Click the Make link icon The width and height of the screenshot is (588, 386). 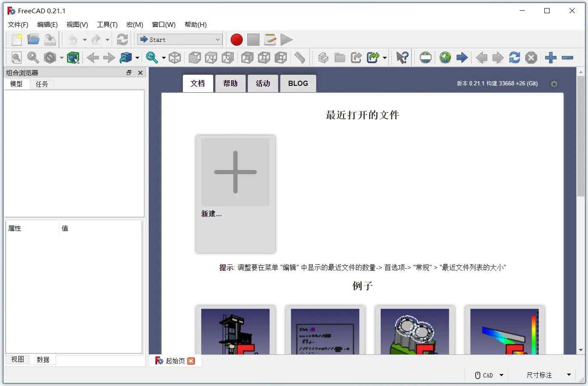point(356,58)
